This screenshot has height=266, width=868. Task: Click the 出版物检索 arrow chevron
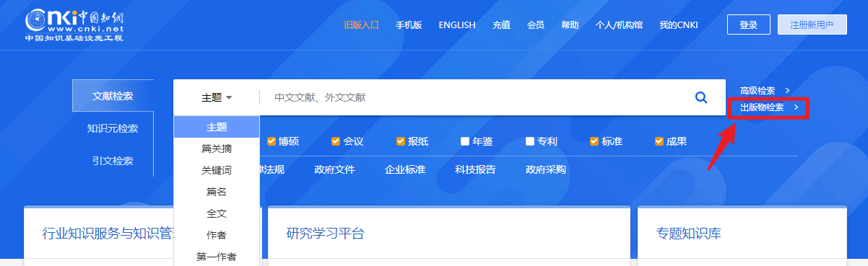796,107
